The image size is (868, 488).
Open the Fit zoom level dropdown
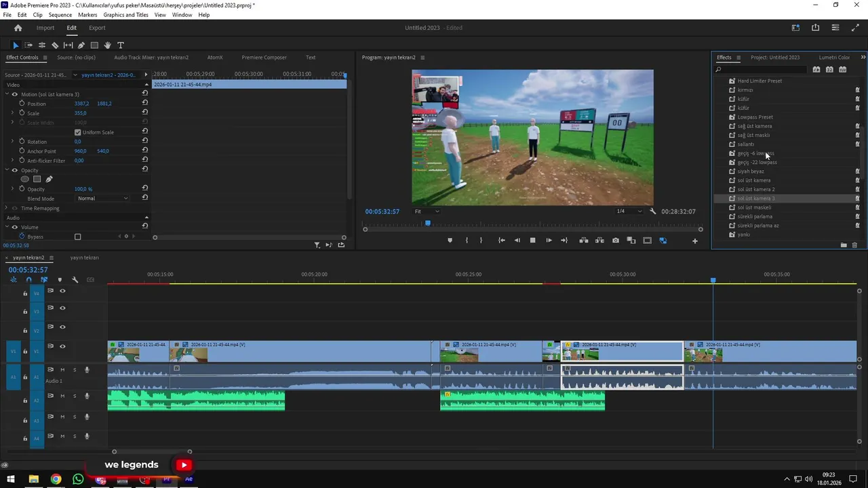click(427, 211)
